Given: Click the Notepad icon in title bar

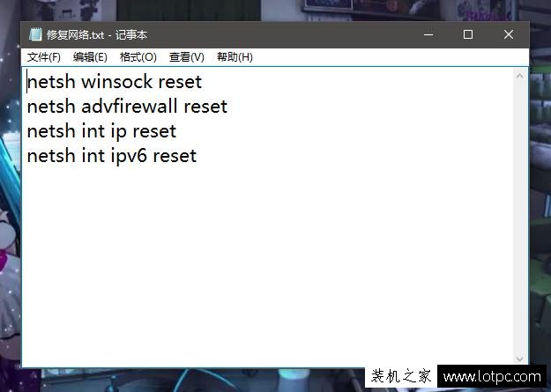Looking at the screenshot, I should (35, 34).
